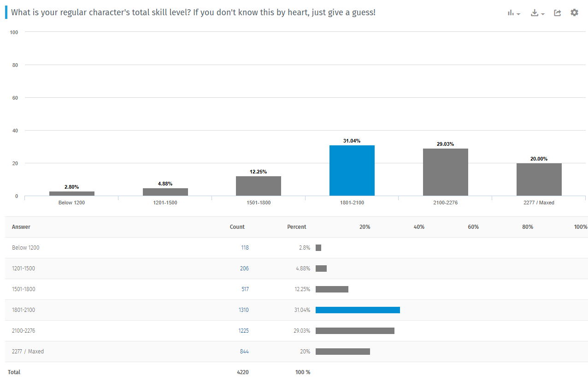Open the settings gear icon
This screenshot has width=588, height=388.
coord(574,12)
